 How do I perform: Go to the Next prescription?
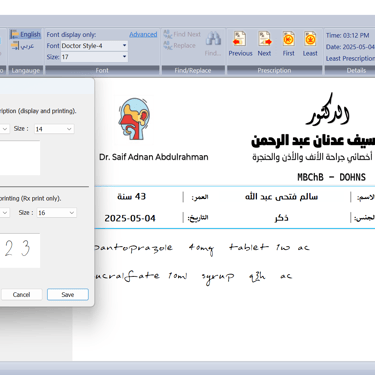tap(264, 44)
